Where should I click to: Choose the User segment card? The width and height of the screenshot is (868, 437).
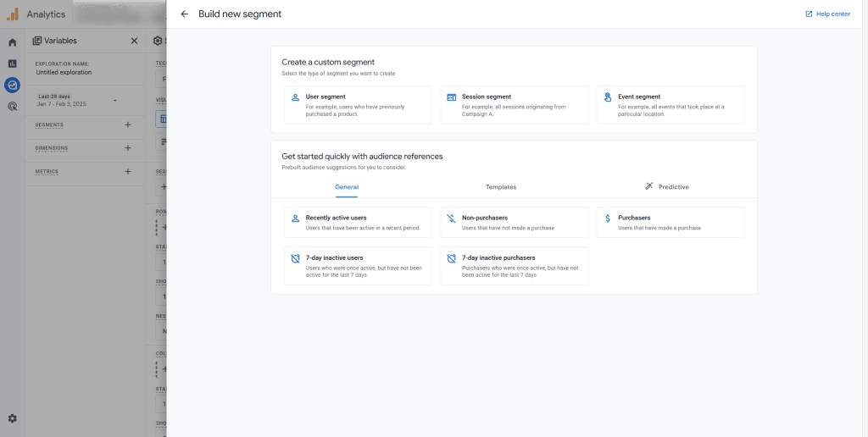click(357, 105)
